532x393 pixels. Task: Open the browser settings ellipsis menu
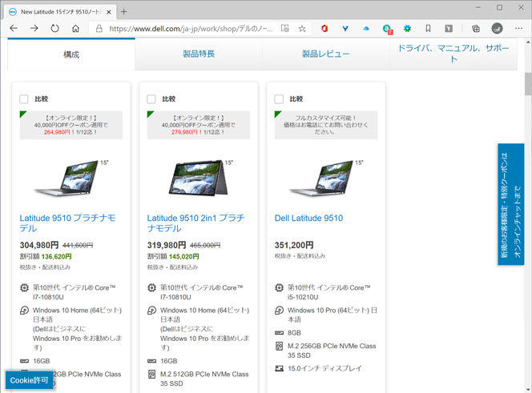(x=518, y=29)
